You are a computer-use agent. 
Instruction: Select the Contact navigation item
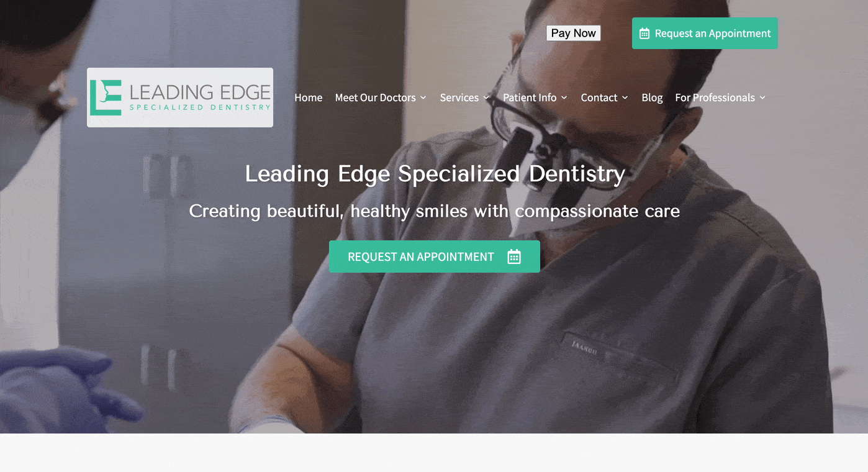pyautogui.click(x=599, y=98)
